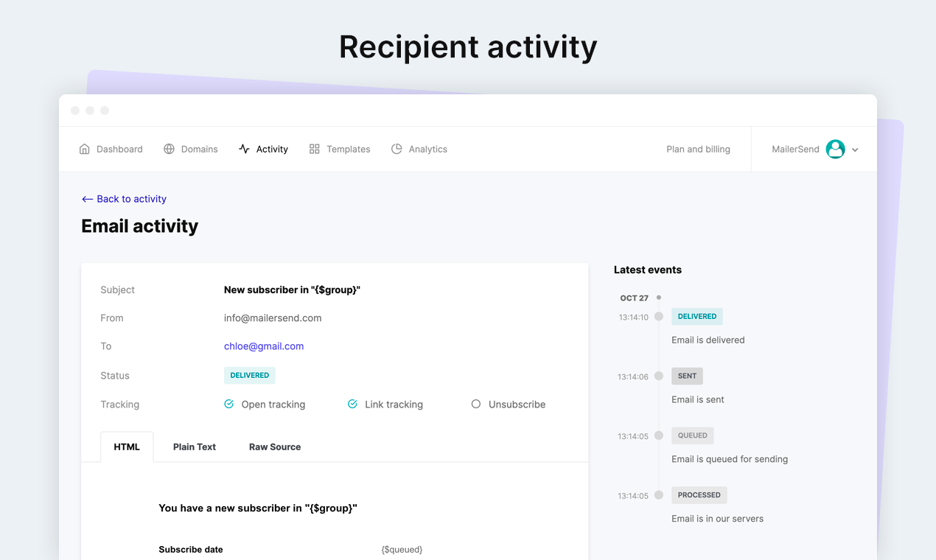The width and height of the screenshot is (936, 560).
Task: Enable the Unsubscribe option
Action: (476, 404)
